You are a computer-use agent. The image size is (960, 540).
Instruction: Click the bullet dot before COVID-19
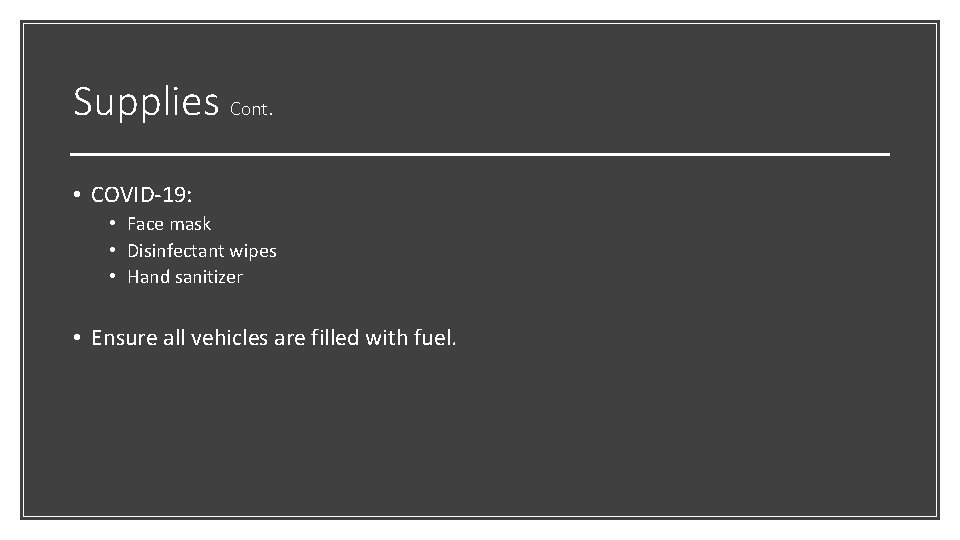(x=77, y=195)
